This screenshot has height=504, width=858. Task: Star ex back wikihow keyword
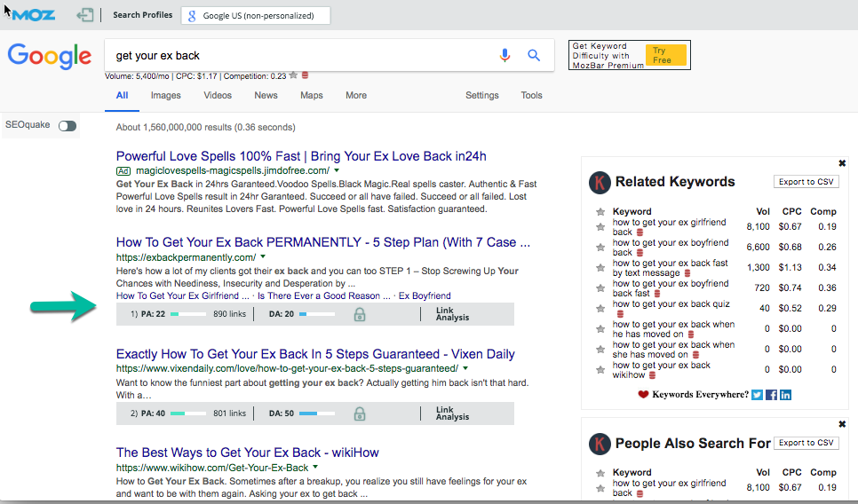click(x=600, y=369)
